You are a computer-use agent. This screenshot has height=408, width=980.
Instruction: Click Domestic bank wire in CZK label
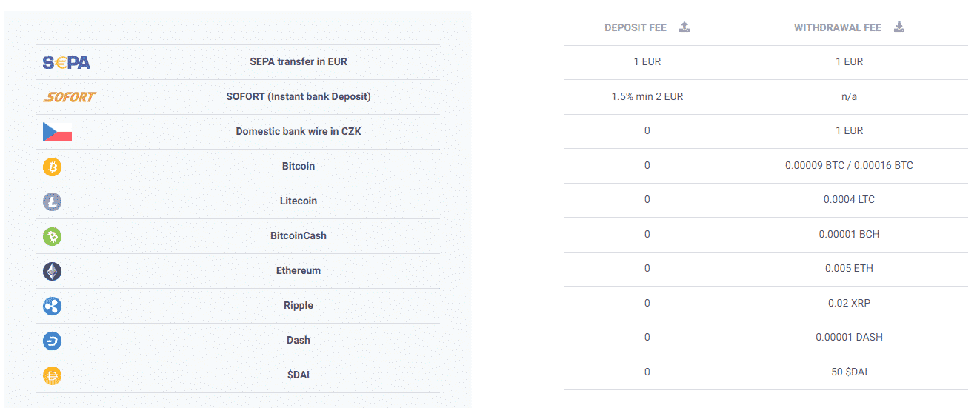click(x=299, y=131)
